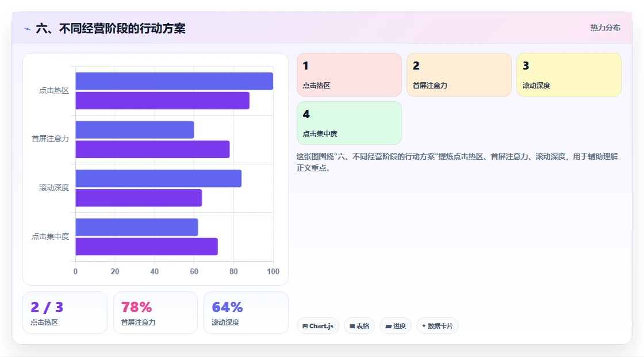Click the axis value 20

coord(115,271)
